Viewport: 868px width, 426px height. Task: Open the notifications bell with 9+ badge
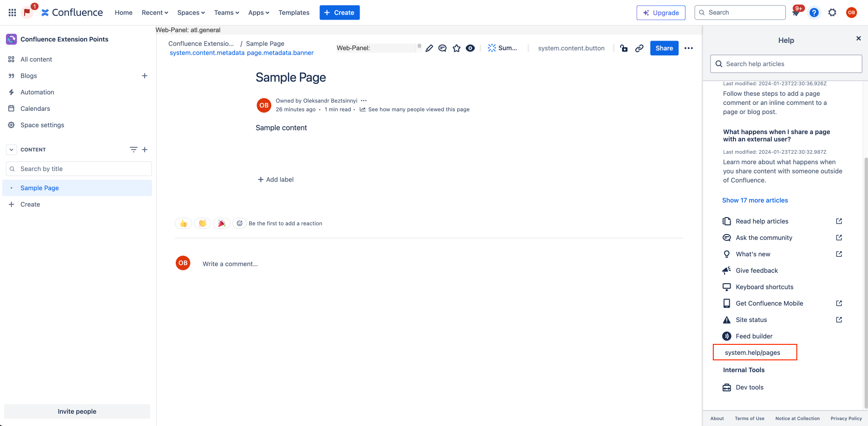coord(796,12)
